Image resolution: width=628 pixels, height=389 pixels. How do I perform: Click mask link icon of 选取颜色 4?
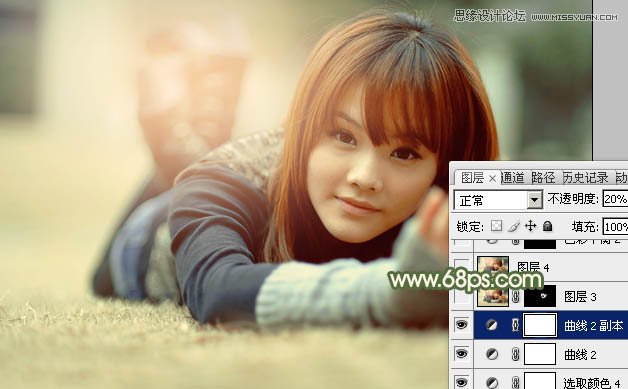pos(515,382)
